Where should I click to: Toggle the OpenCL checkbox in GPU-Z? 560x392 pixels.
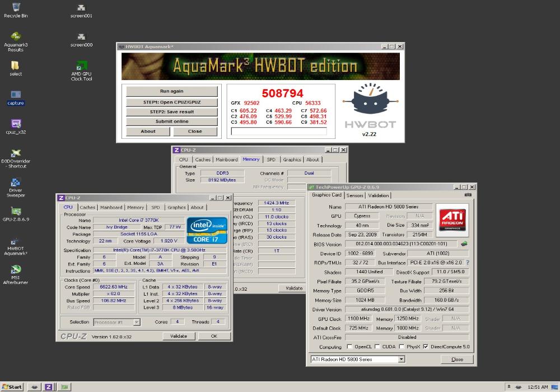click(349, 347)
